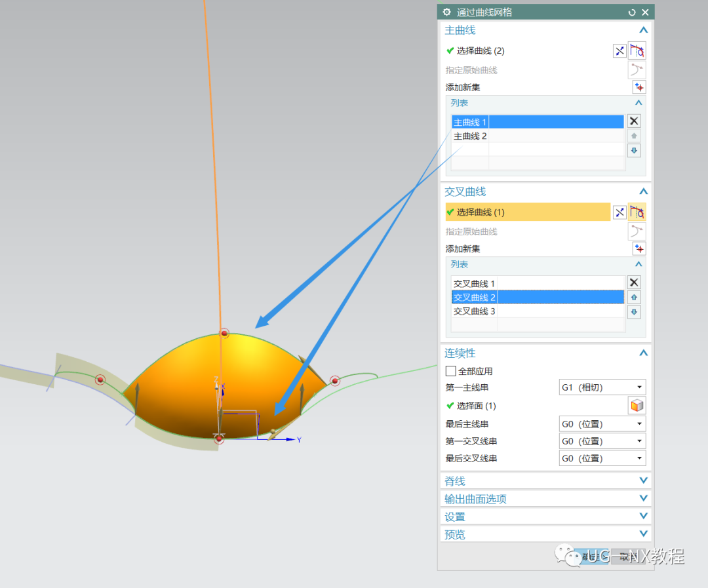This screenshot has height=588, width=708.
Task: Remove selected primary curve with X button
Action: tap(634, 121)
